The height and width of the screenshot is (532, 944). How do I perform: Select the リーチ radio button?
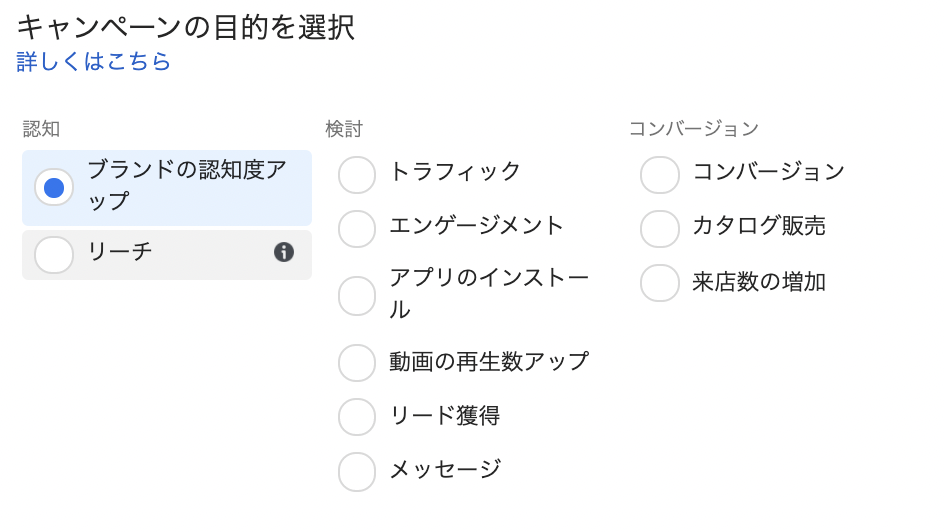(x=54, y=255)
